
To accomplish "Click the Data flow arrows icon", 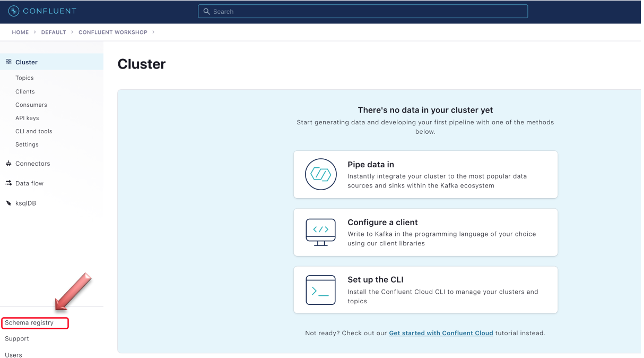I will point(8,183).
